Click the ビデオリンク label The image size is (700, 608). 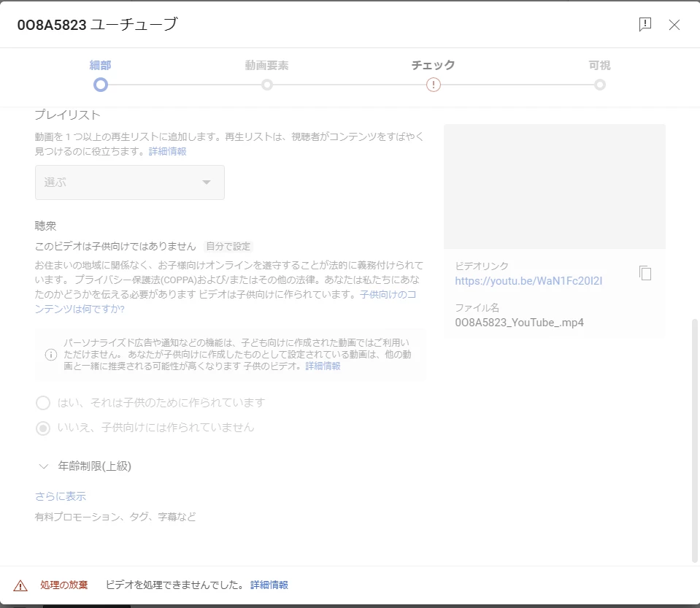[482, 266]
